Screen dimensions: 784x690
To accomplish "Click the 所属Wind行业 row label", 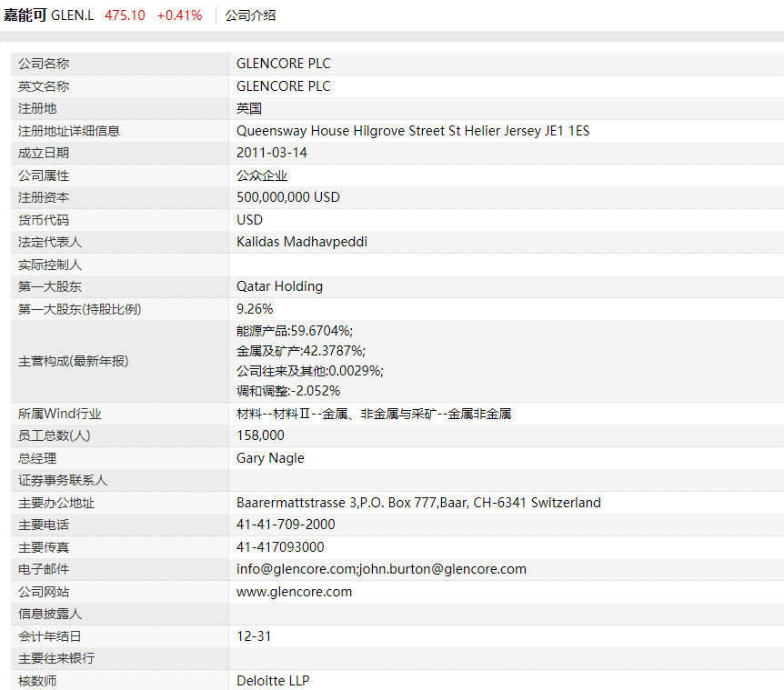I will [59, 414].
